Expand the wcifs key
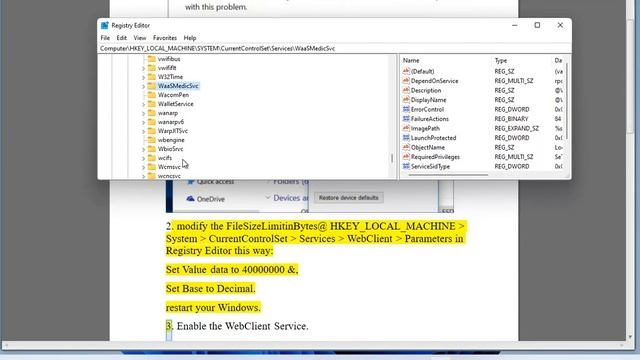Viewport: 640px width, 360px height. click(x=143, y=158)
